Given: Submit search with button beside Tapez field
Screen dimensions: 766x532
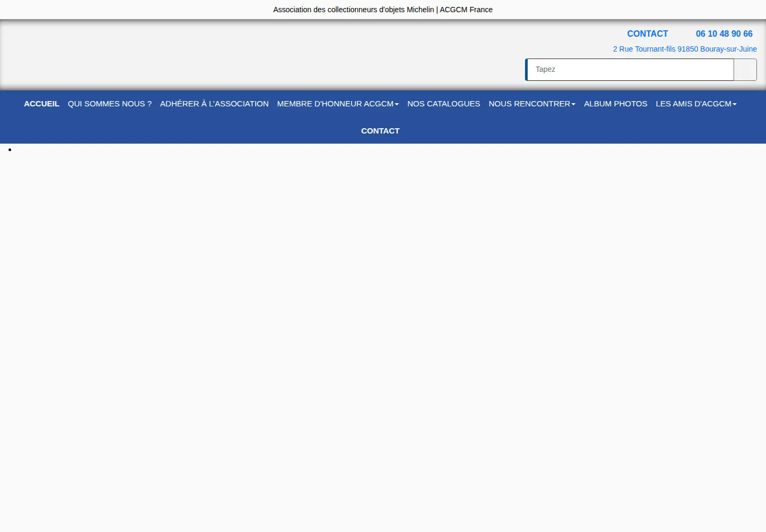Looking at the screenshot, I should click(x=745, y=70).
